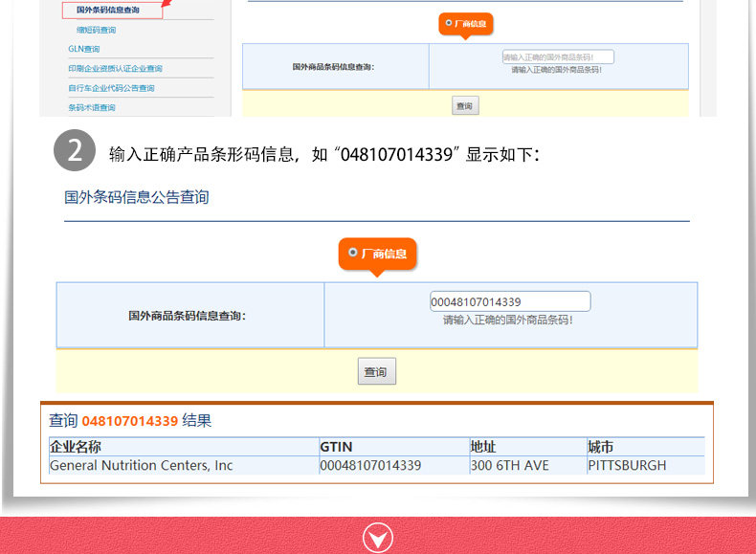Click city cell PITTSBURGH
This screenshot has height=554, width=756.
point(627,465)
